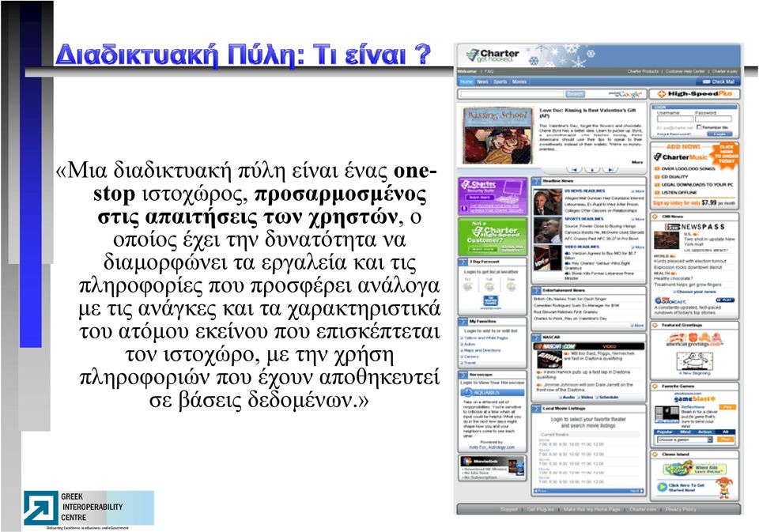Click Next in movie listings bar

pos(637,491)
